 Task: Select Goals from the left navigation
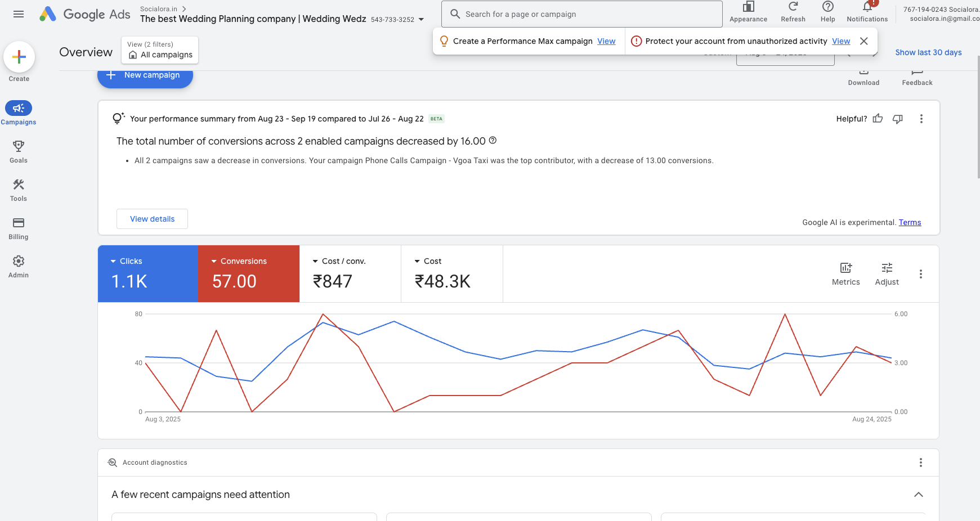19,151
